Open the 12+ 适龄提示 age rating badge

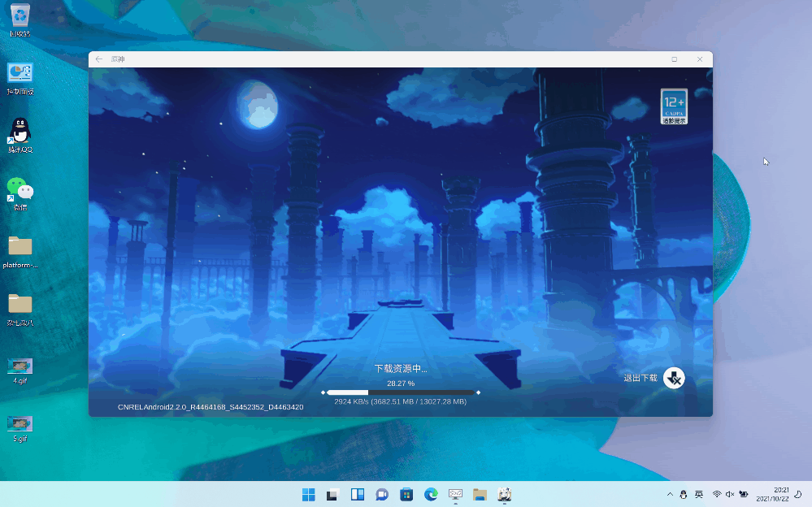(x=673, y=106)
